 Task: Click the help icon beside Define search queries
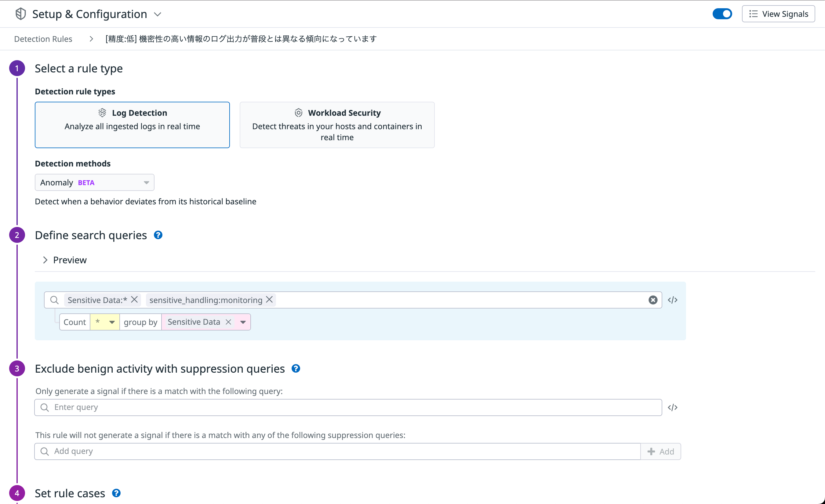(x=158, y=235)
